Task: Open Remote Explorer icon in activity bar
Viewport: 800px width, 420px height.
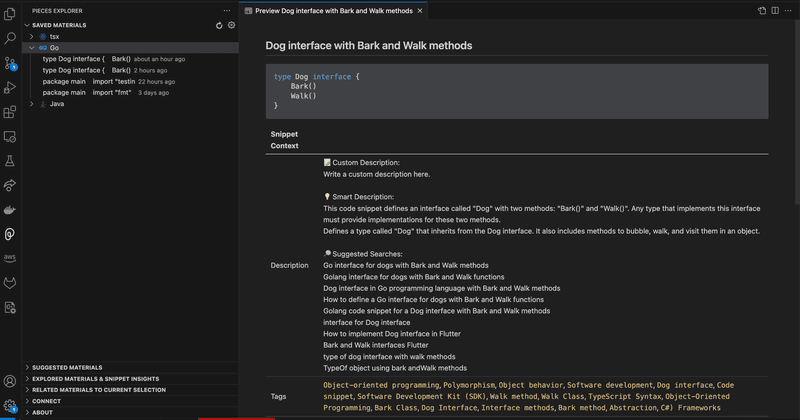Action: 10,136
